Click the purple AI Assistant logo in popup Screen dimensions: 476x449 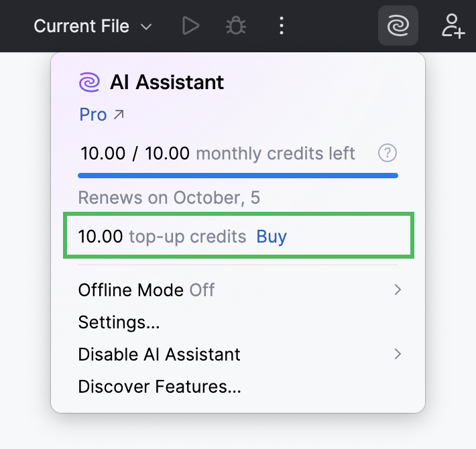[x=89, y=82]
